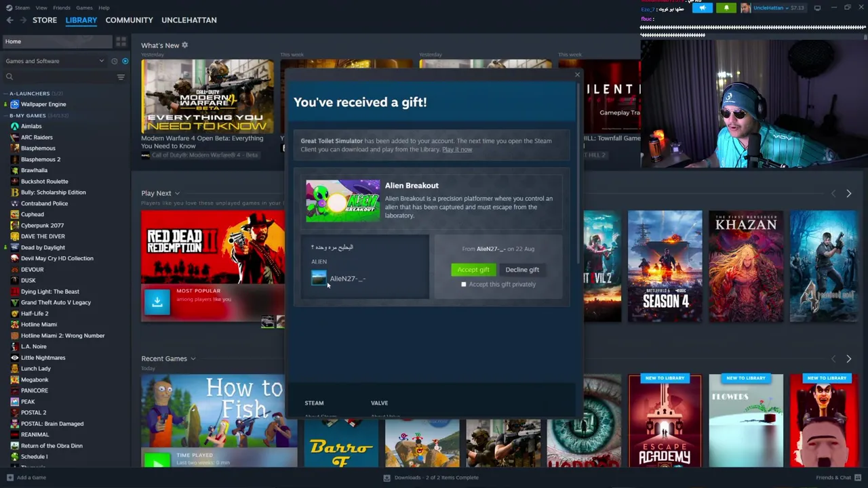
Task: Expand Play Next dropdown
Action: pyautogui.click(x=177, y=194)
